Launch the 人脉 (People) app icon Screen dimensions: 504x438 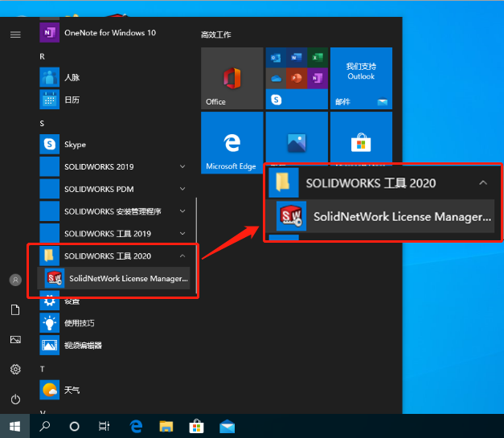click(x=49, y=77)
